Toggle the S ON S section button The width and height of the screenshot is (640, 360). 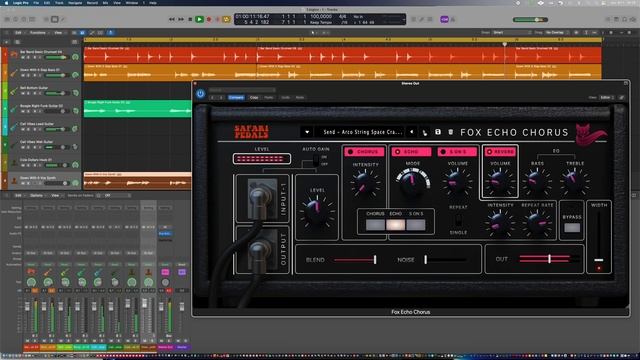pyautogui.click(x=457, y=152)
